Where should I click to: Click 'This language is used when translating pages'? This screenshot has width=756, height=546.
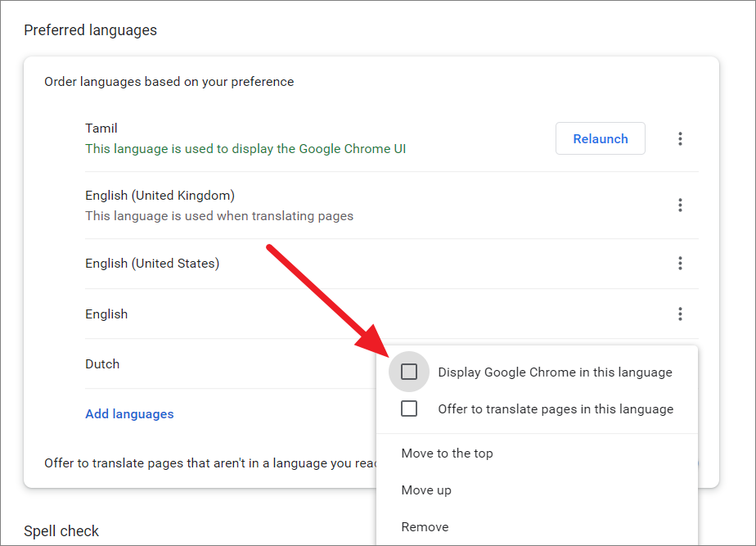(x=219, y=215)
